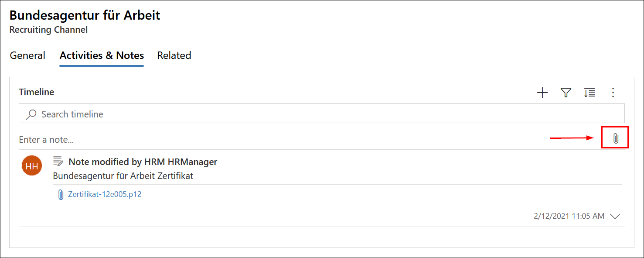The image size is (644, 258).
Task: Click the Note modified by HRM HRManager title
Action: [x=143, y=162]
